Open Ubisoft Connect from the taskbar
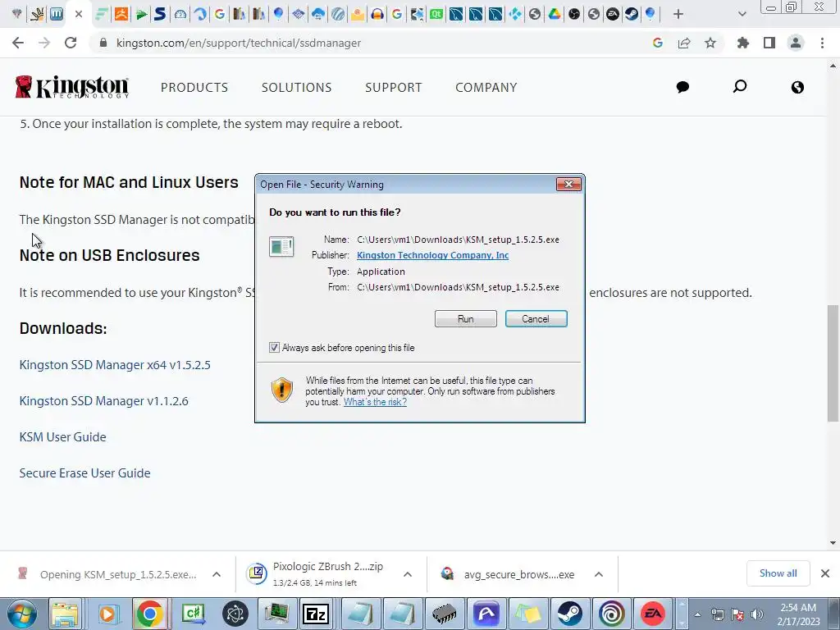Screen dimensions: 840x630 [x=611, y=614]
